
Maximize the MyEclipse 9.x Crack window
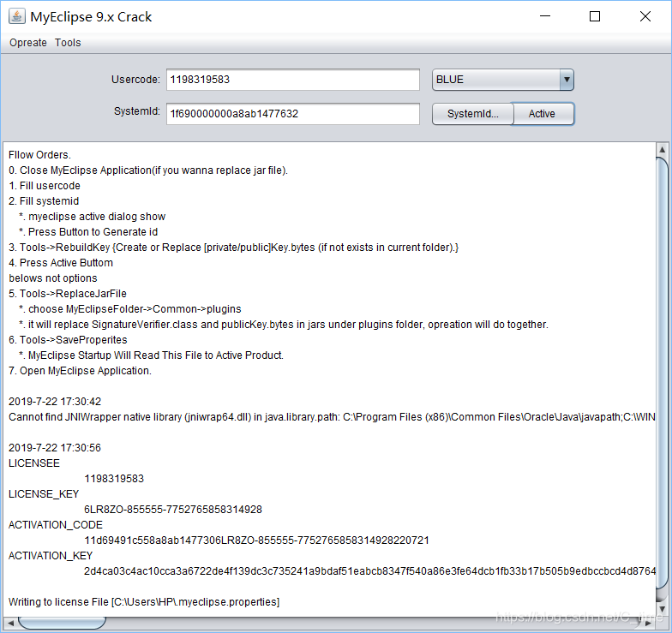click(x=595, y=16)
